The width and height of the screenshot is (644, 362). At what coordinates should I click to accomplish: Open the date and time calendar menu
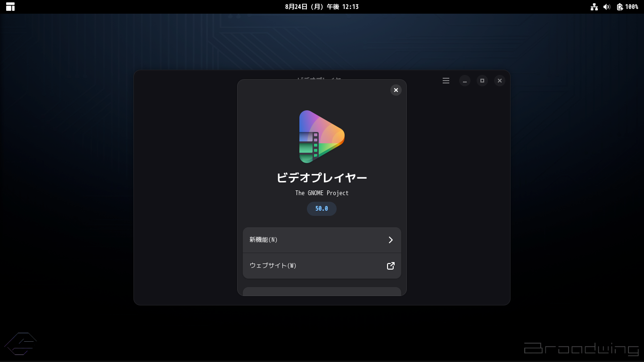[x=322, y=7]
